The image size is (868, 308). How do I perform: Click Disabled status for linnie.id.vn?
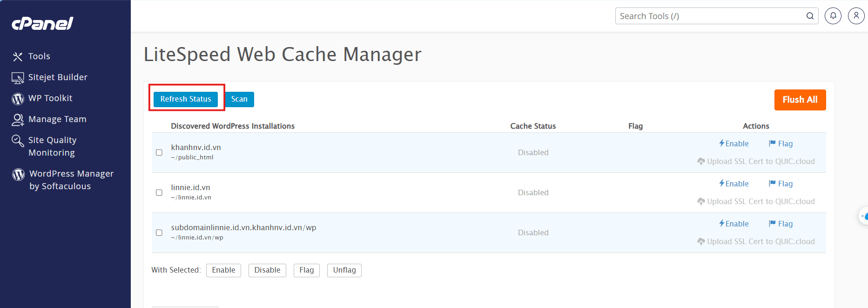533,192
